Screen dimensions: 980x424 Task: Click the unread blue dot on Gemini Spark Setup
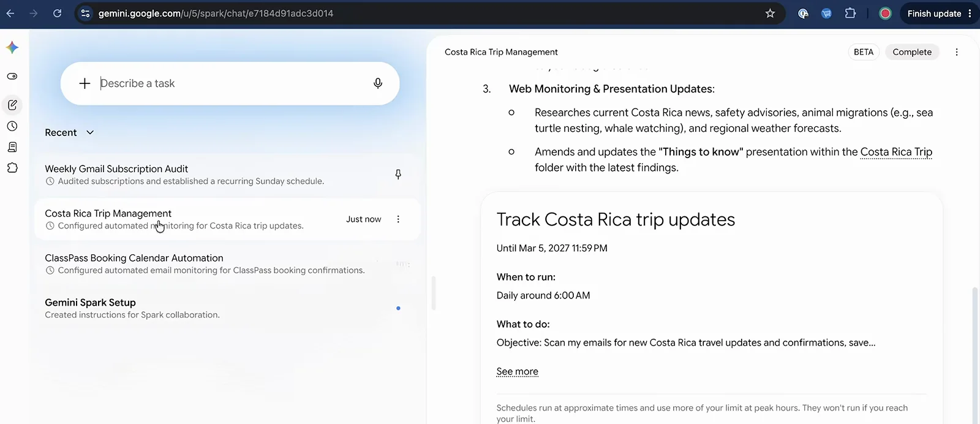coord(398,308)
